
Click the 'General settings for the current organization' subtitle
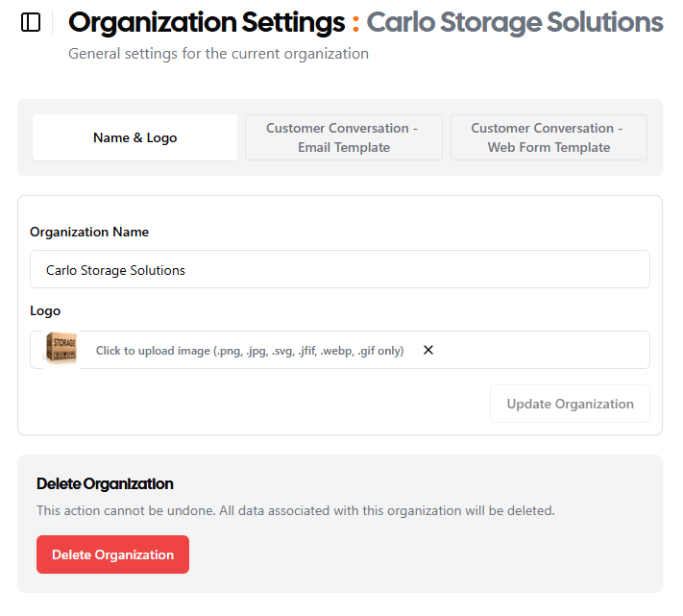click(x=218, y=54)
